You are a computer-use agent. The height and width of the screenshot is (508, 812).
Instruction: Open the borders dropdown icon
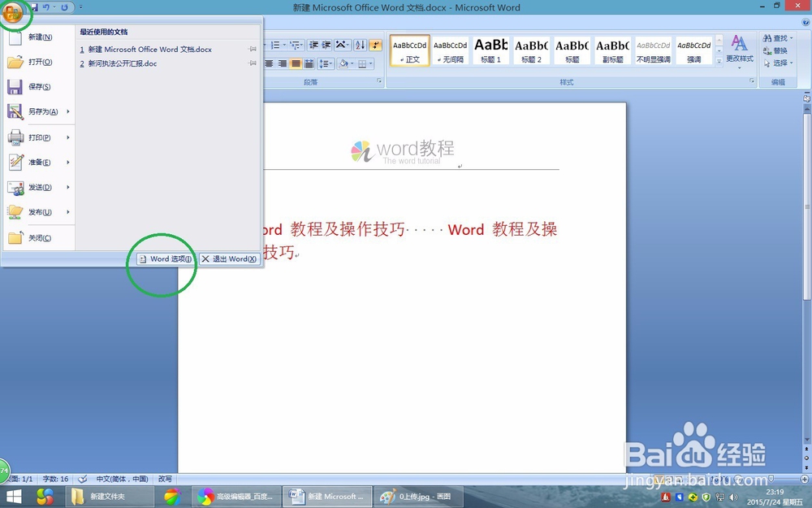click(365, 63)
